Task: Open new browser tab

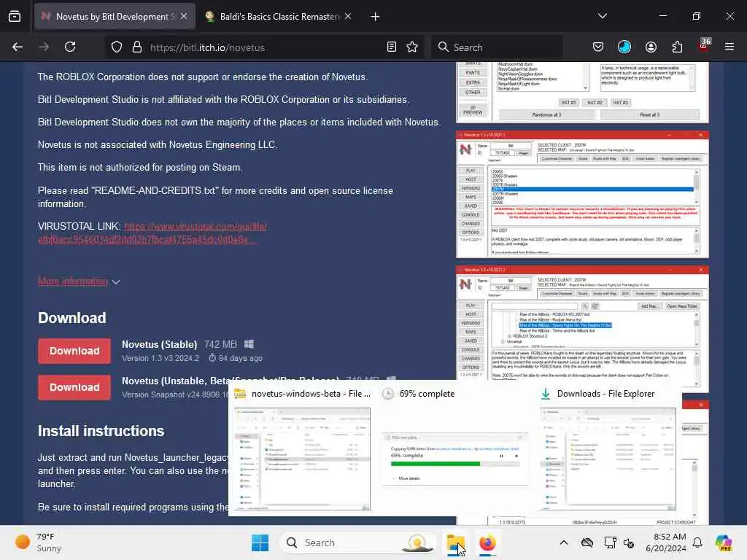Action: [376, 17]
